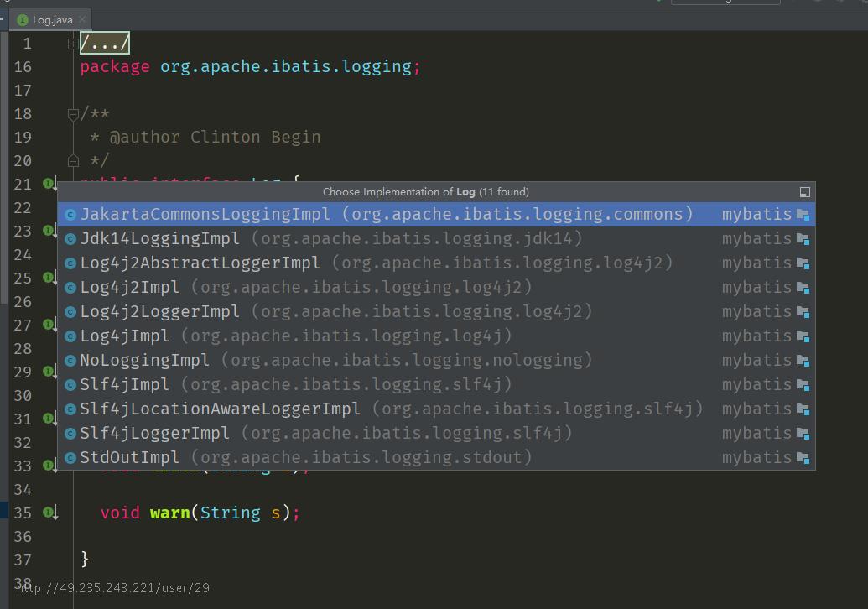Click the class icon beside StdOutImpl
The image size is (868, 609).
[70, 458]
